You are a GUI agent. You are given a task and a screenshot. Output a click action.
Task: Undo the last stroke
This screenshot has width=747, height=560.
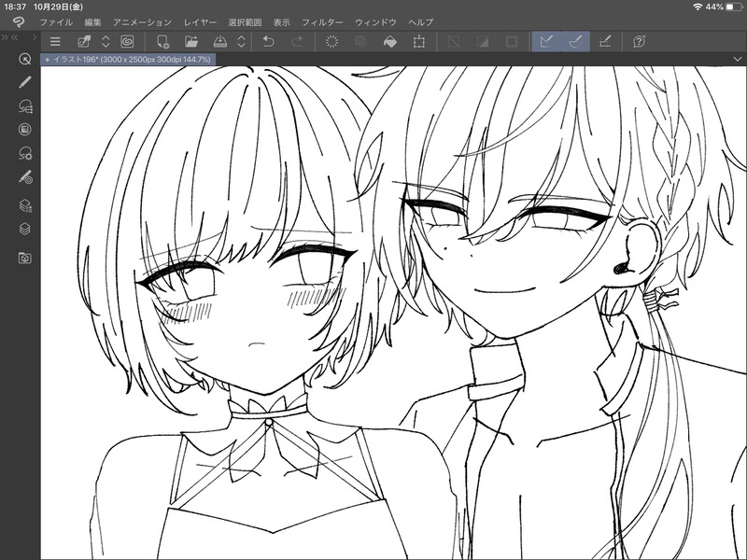pyautogui.click(x=269, y=42)
